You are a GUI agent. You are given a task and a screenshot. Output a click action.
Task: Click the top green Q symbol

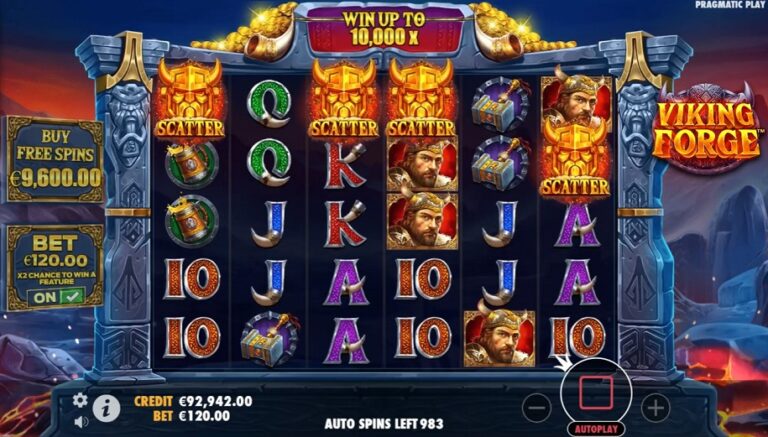pos(268,104)
